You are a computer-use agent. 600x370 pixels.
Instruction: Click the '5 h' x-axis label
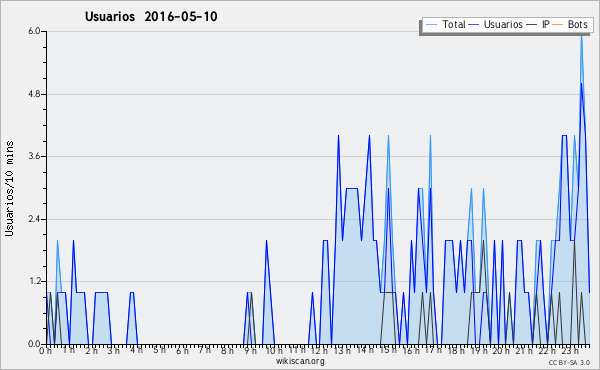(159, 350)
